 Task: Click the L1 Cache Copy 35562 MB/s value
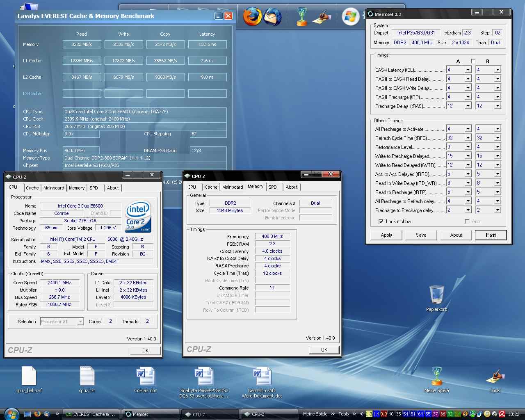(x=166, y=61)
